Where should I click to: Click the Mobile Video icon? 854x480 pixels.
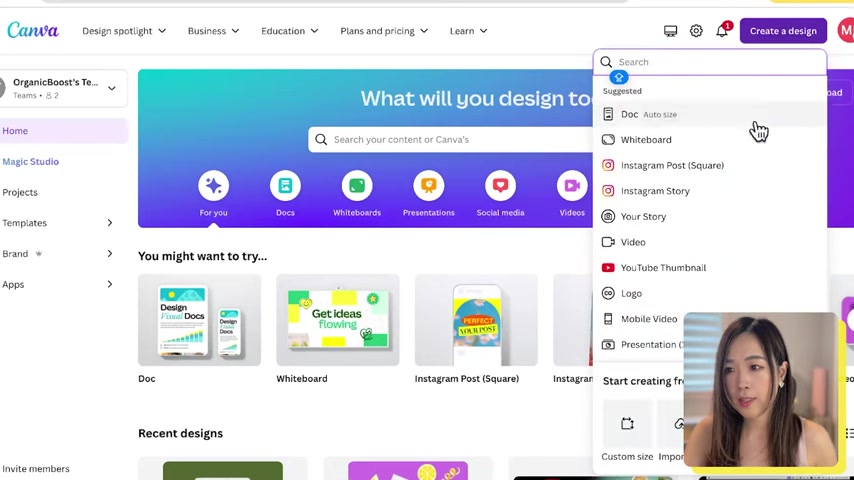click(608, 319)
